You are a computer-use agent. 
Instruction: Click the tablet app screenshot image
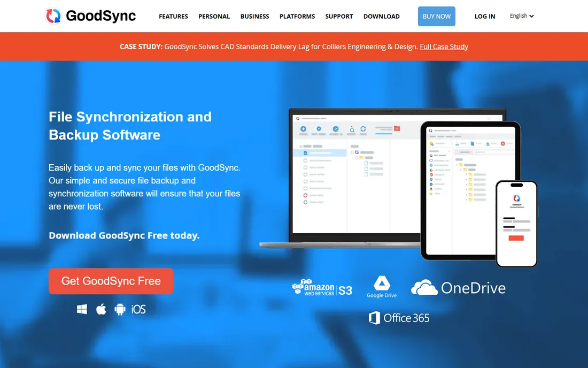point(470,190)
